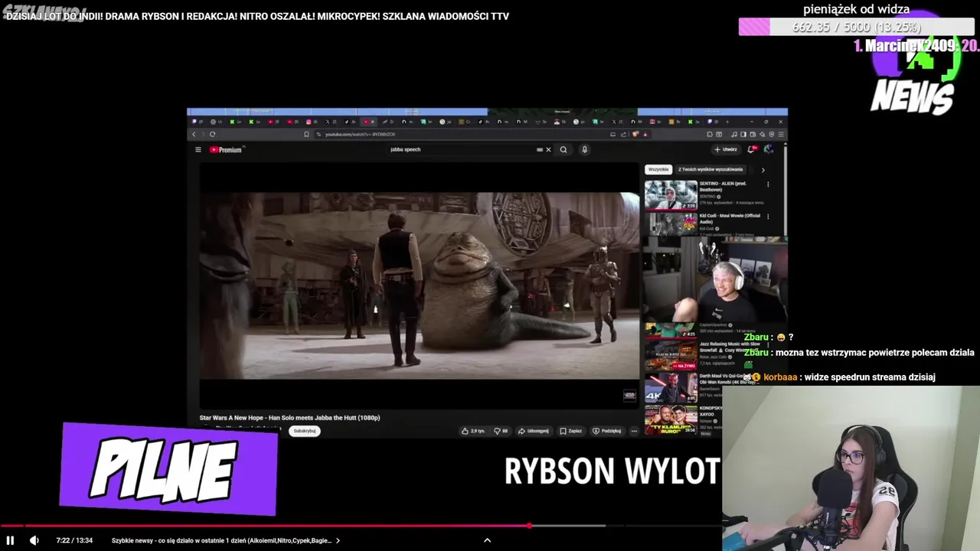980x551 pixels.
Task: Click 'Podziękuj' thanks button
Action: 607,431
